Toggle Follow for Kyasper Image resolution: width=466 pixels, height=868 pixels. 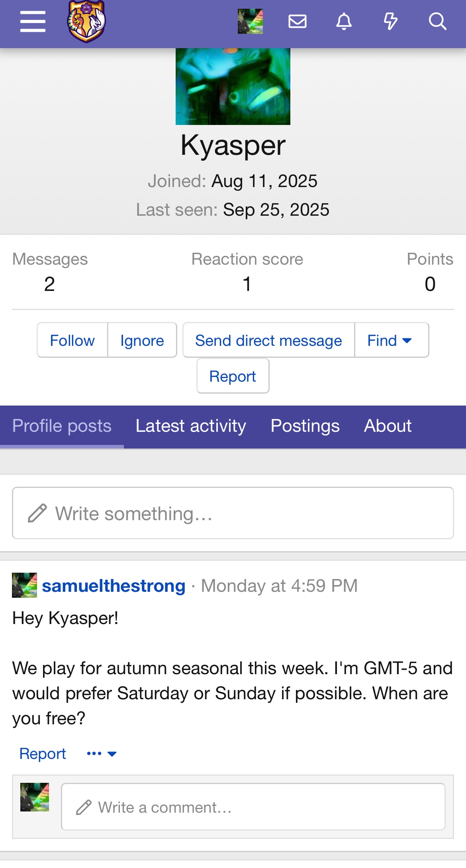tap(72, 340)
